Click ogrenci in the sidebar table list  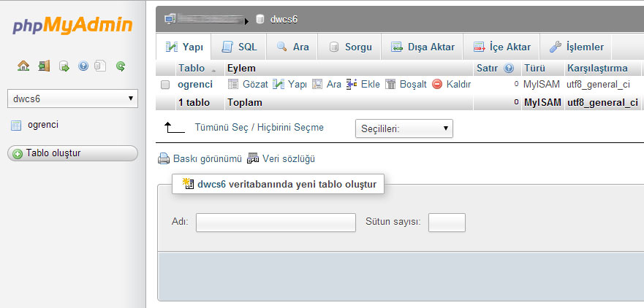43,125
